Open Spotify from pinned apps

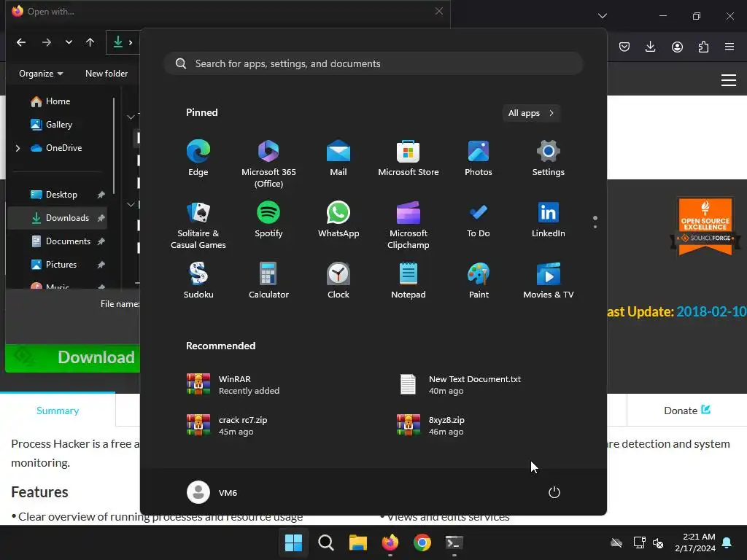pos(268,219)
